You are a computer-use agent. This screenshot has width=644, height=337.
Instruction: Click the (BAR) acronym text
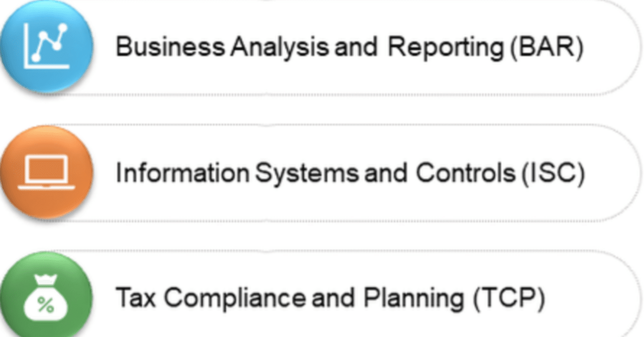click(x=546, y=48)
